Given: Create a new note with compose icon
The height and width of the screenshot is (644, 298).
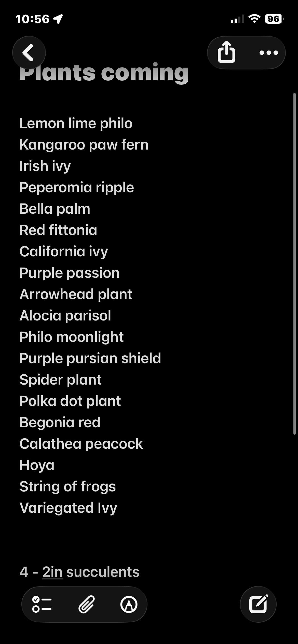Looking at the screenshot, I should point(258,604).
